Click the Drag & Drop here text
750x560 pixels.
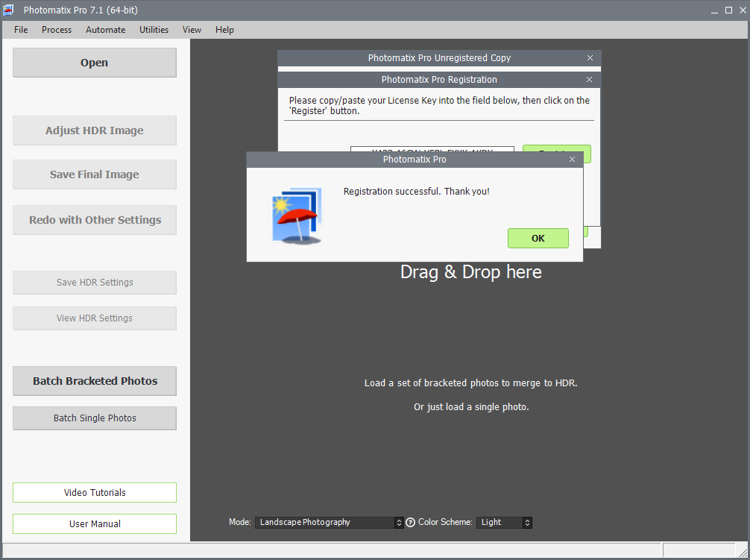(471, 272)
